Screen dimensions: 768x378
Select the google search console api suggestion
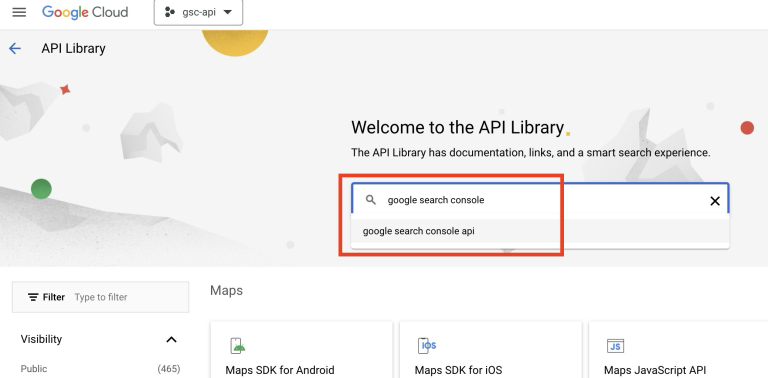[x=540, y=231]
